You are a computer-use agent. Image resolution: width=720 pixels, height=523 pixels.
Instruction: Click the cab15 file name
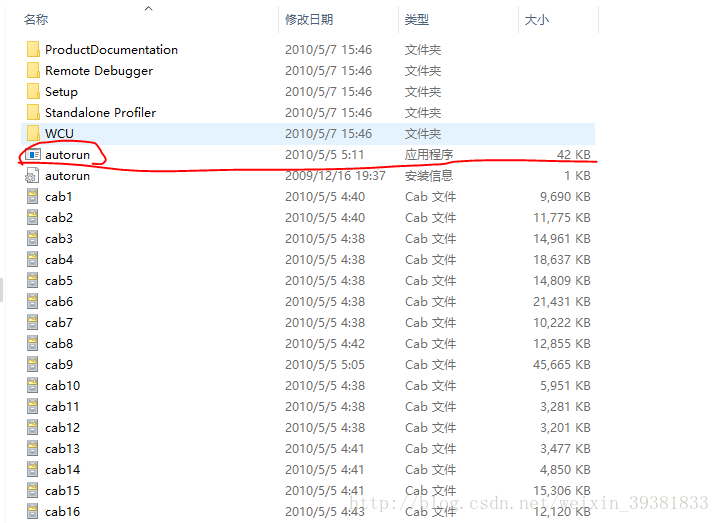click(62, 491)
